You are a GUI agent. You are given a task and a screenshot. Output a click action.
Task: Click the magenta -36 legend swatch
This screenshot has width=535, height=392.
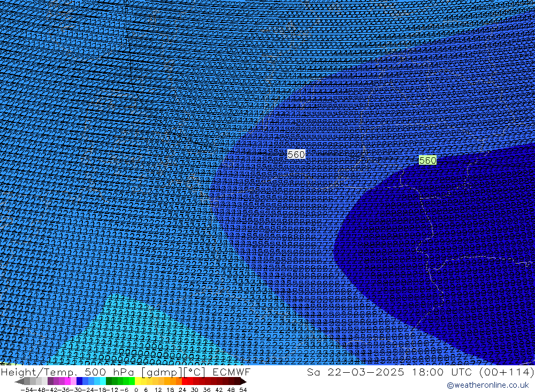click(67, 381)
